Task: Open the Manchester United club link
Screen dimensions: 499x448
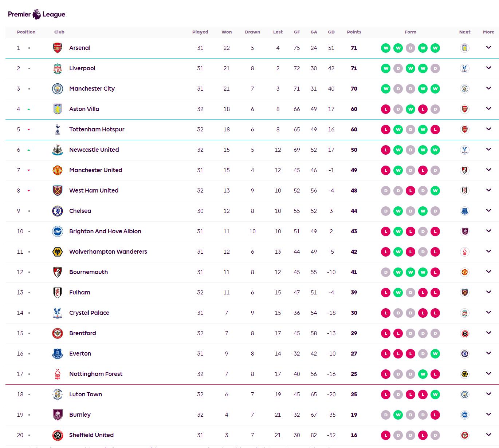Action: (x=96, y=170)
